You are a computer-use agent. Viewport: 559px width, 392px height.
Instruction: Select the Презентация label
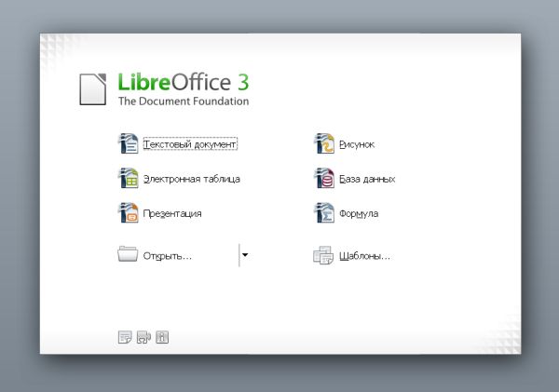pyautogui.click(x=172, y=213)
